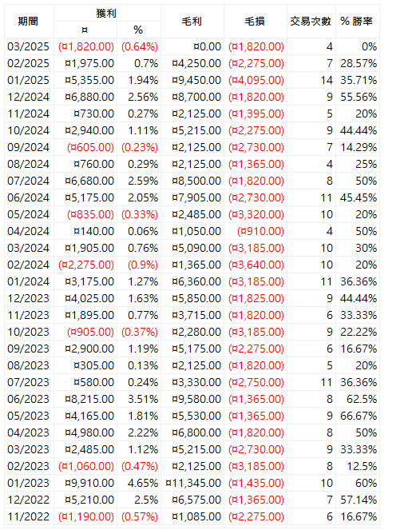The width and height of the screenshot is (420, 530).
Task: Click the 06/2023 percent gain 3.51%
Action: click(143, 399)
